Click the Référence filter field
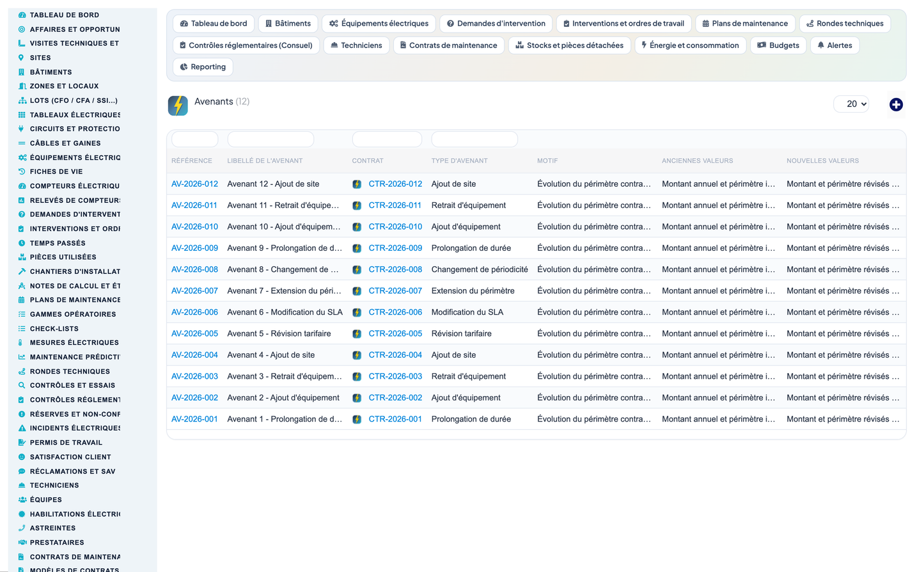This screenshot has width=924, height=572. (195, 139)
